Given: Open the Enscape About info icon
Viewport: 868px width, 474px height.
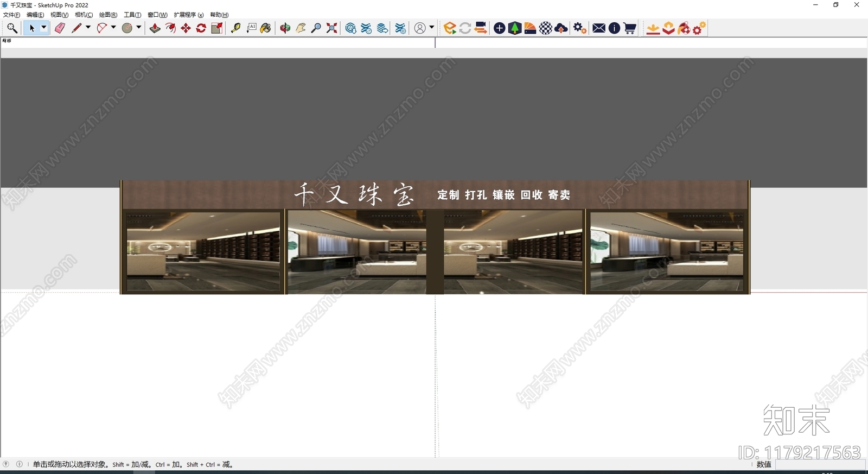Looking at the screenshot, I should (x=614, y=28).
